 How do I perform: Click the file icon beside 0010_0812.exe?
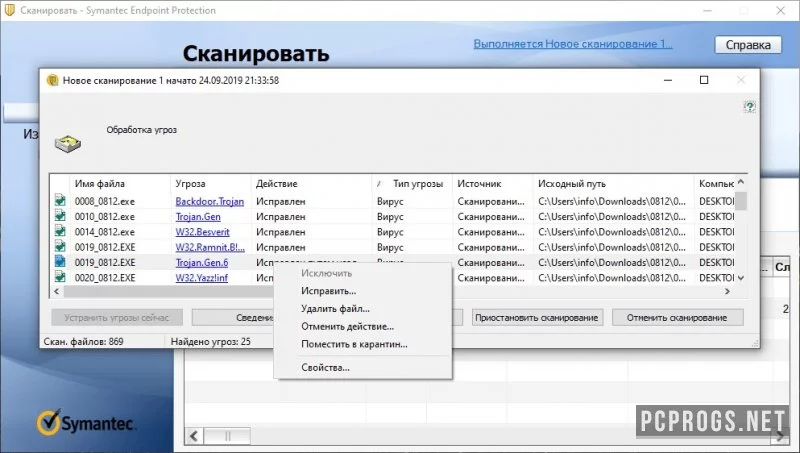tap(60, 215)
